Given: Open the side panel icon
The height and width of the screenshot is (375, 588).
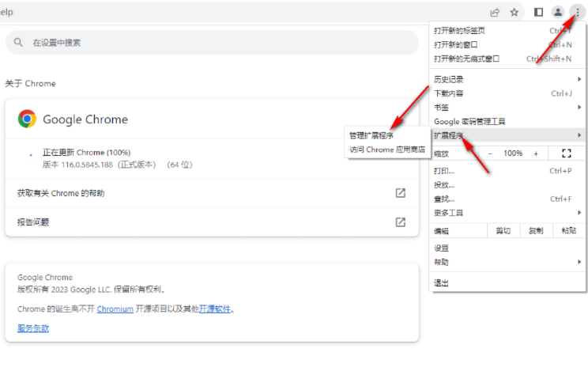Looking at the screenshot, I should click(538, 12).
